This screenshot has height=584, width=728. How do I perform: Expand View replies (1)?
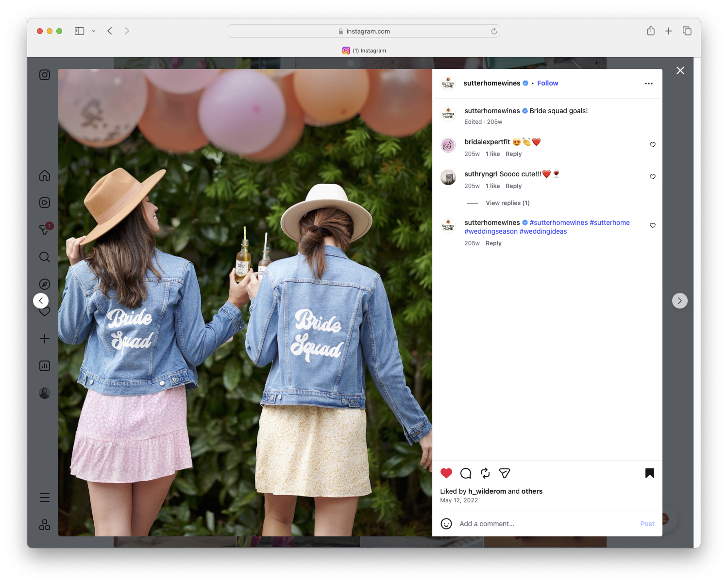(508, 203)
